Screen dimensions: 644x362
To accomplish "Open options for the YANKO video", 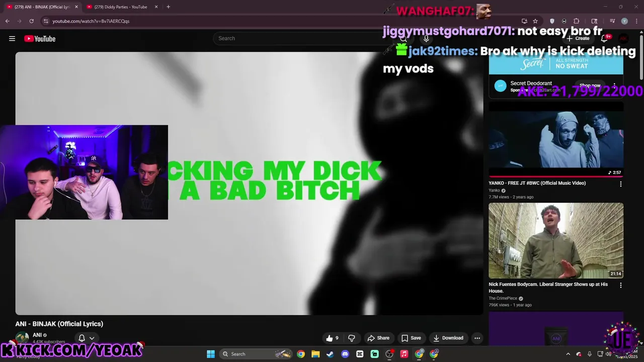I will coord(620,184).
